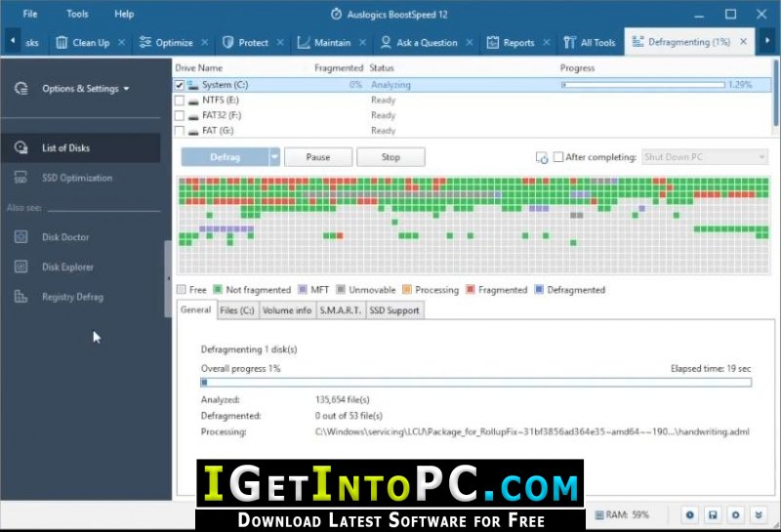
Task: Click the Stop button
Action: point(391,157)
